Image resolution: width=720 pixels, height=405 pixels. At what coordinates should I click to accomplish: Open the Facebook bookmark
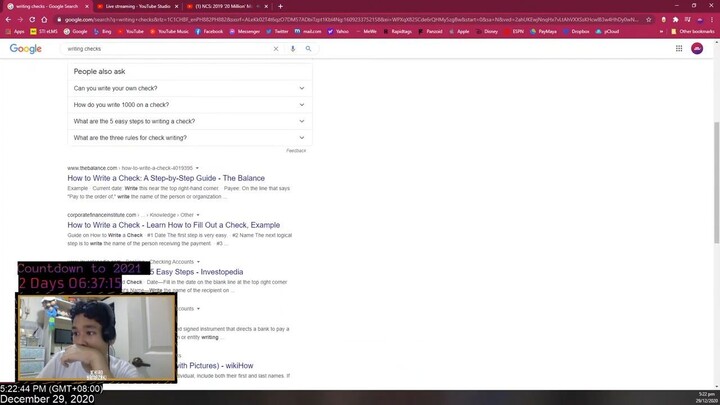(209, 32)
